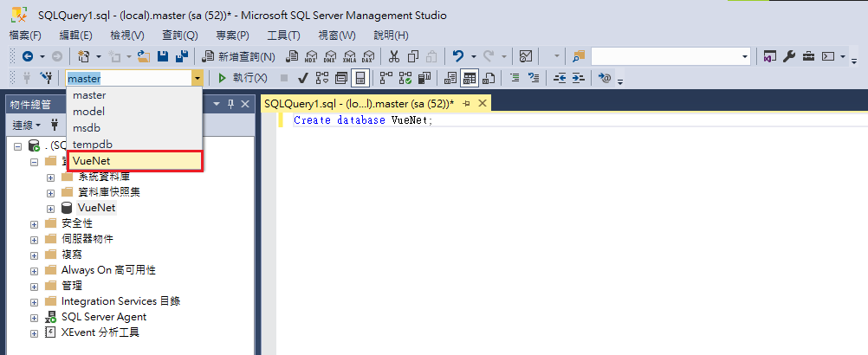The height and width of the screenshot is (355, 868).
Task: Set Results to Grid
Action: tap(470, 78)
